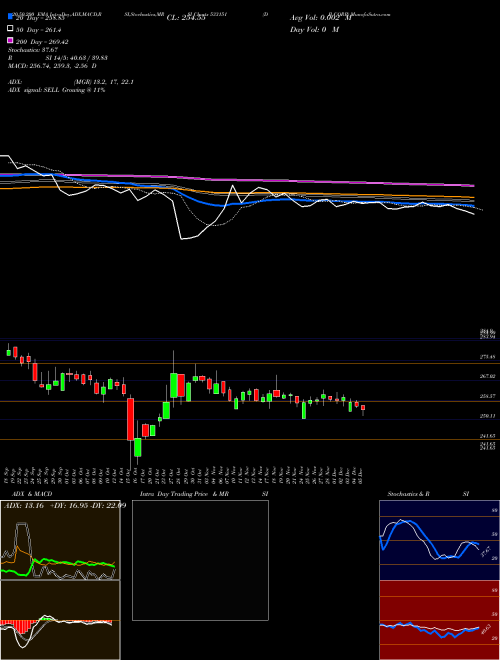Click the 273.48 price axis label

pyautogui.click(x=487, y=357)
